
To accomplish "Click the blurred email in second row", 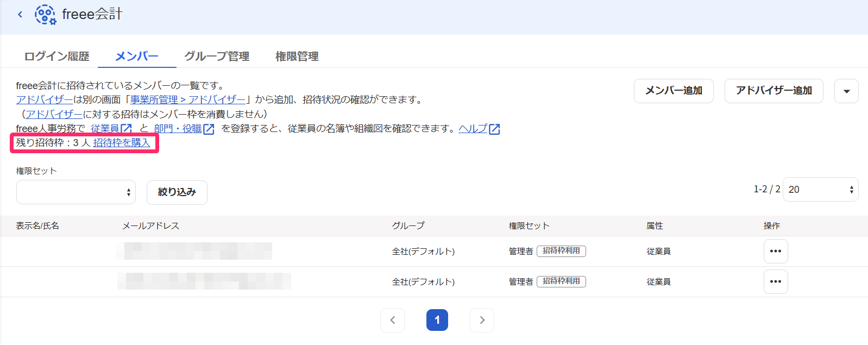I will (204, 281).
